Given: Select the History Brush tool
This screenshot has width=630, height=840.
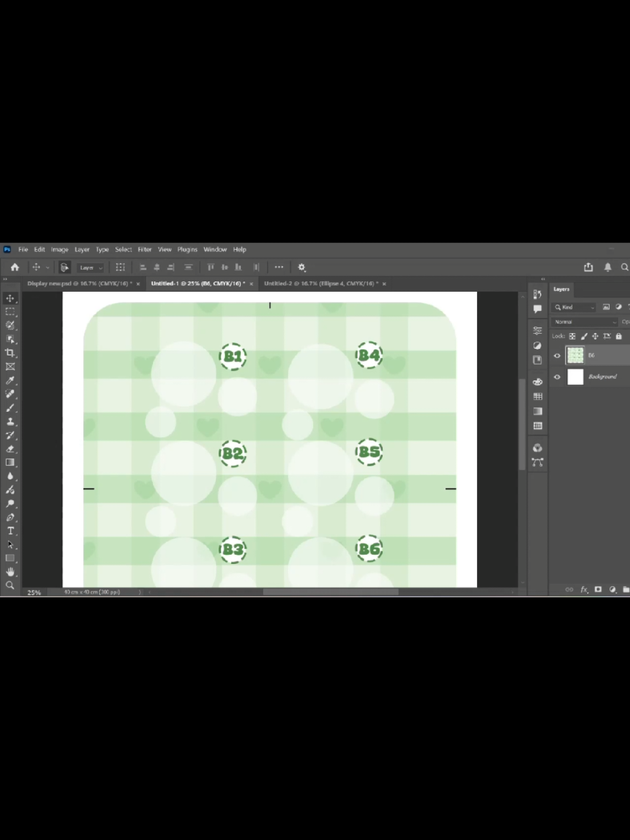Looking at the screenshot, I should coord(10,435).
